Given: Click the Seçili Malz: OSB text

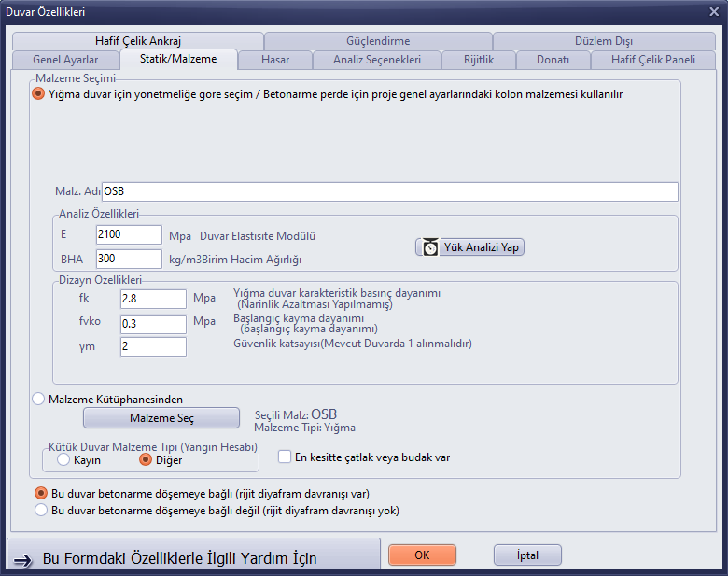Looking at the screenshot, I should pyautogui.click(x=296, y=414).
